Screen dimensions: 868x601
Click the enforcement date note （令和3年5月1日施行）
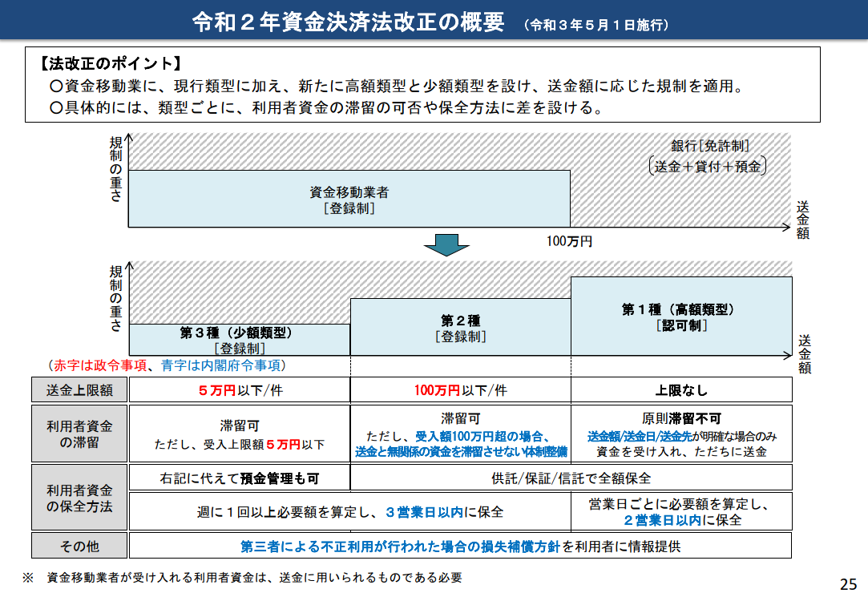coord(596,25)
